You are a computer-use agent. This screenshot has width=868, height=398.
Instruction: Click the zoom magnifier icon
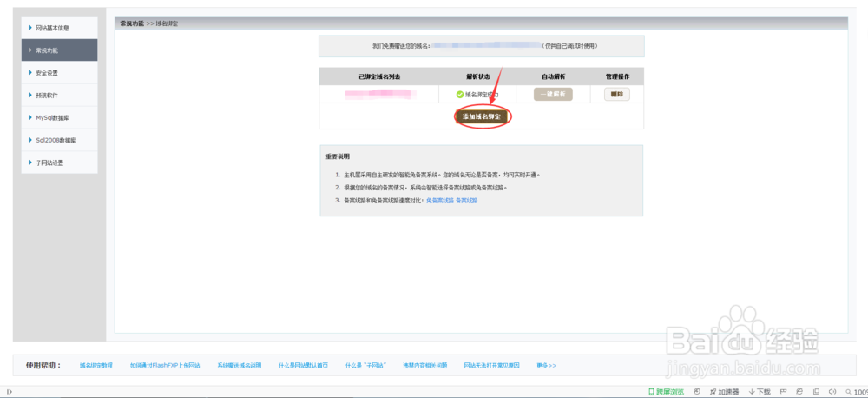tap(849, 392)
